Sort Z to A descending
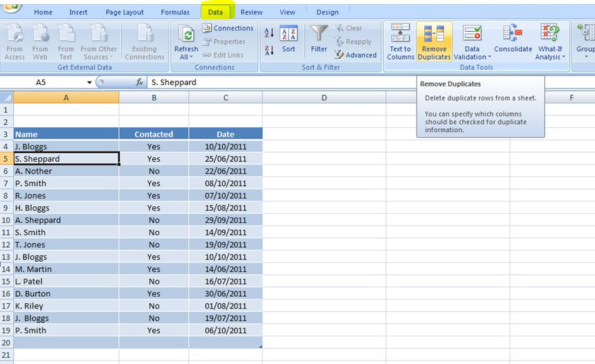The width and height of the screenshot is (595, 364). pos(269,51)
